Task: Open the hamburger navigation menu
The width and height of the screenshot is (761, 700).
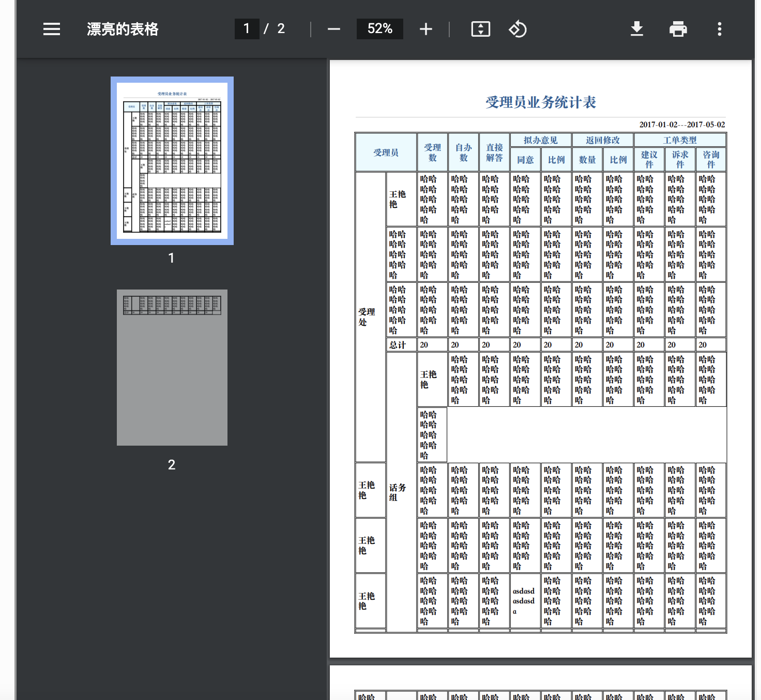Action: pyautogui.click(x=51, y=29)
